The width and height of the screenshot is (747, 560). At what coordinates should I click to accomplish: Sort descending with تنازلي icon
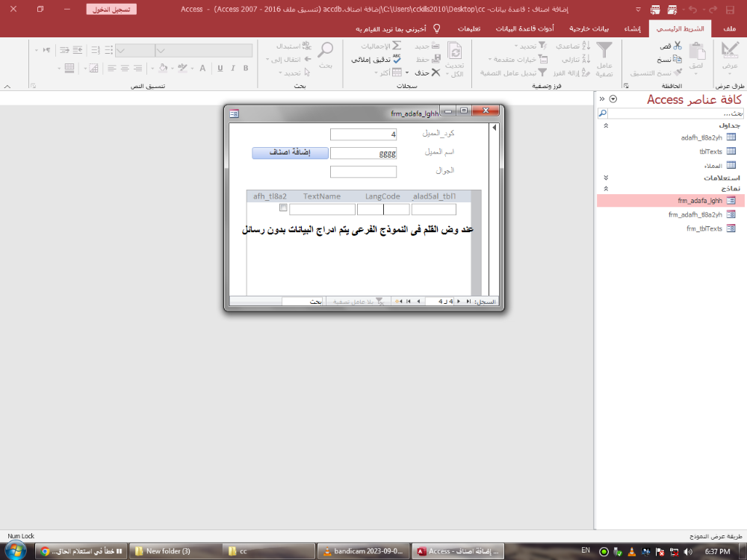[x=586, y=59]
